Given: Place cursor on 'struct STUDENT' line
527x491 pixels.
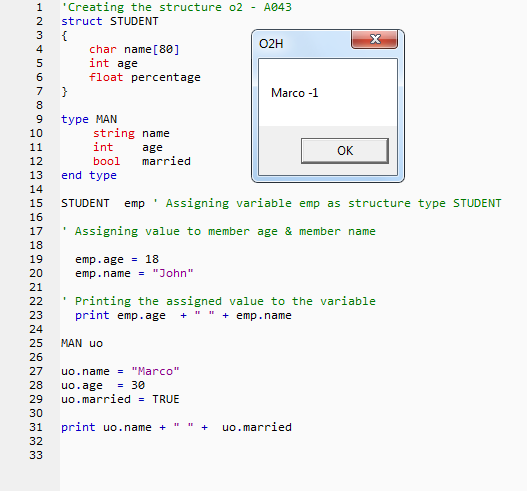Looking at the screenshot, I should [x=110, y=21].
